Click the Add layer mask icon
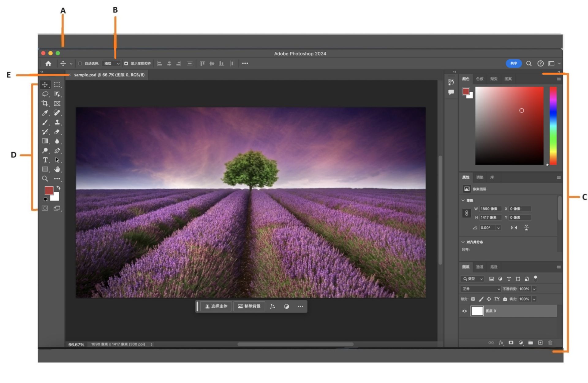The width and height of the screenshot is (588, 383). 511,343
